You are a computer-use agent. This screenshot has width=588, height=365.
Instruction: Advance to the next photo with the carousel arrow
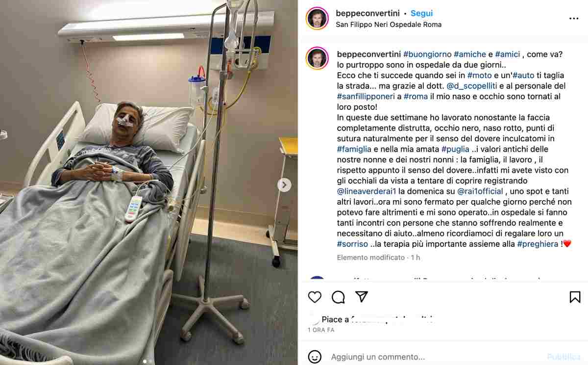point(284,185)
